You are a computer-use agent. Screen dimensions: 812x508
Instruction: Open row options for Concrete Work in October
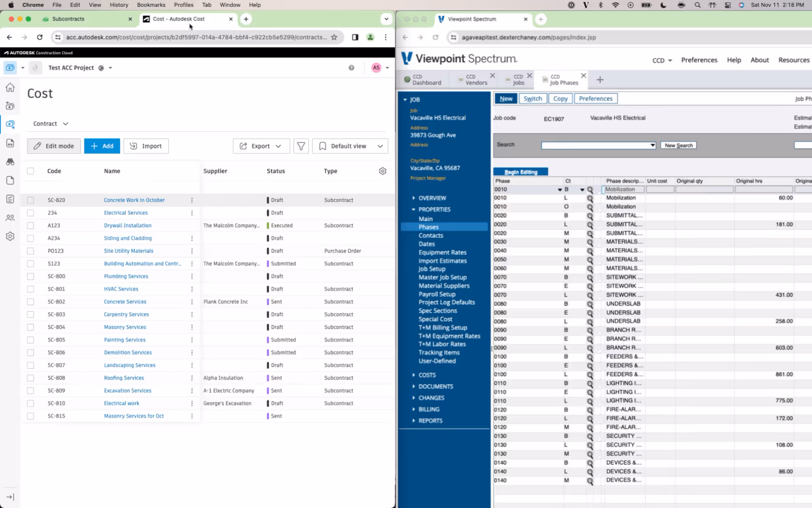pos(192,200)
